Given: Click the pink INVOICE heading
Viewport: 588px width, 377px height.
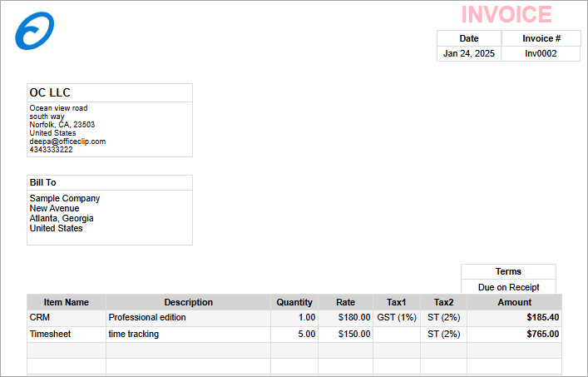Looking at the screenshot, I should click(x=506, y=15).
